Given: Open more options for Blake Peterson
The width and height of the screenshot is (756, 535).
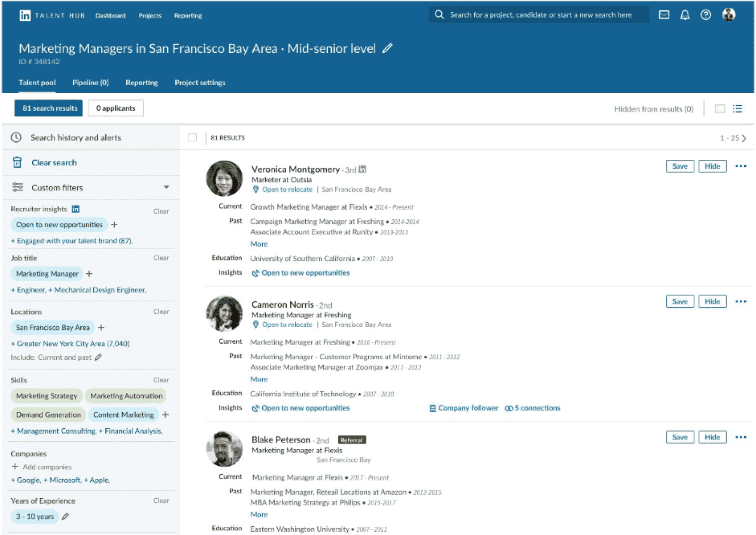Looking at the screenshot, I should point(740,437).
